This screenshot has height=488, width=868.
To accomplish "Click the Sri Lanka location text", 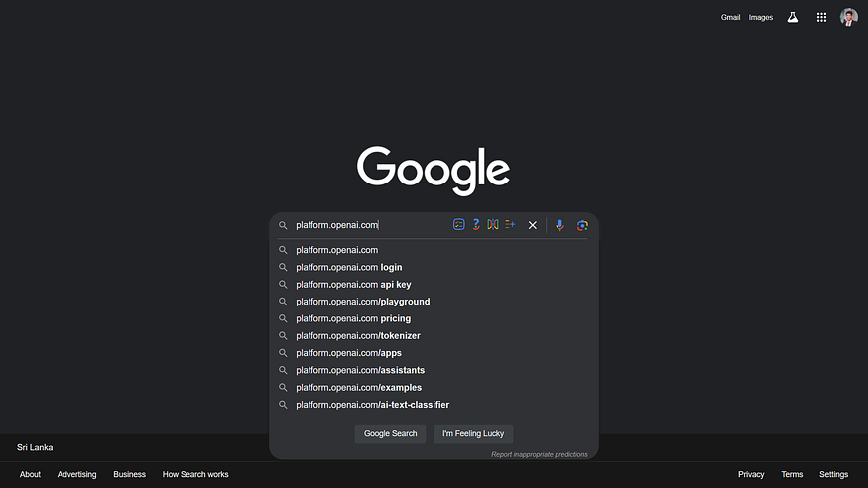I will (35, 447).
